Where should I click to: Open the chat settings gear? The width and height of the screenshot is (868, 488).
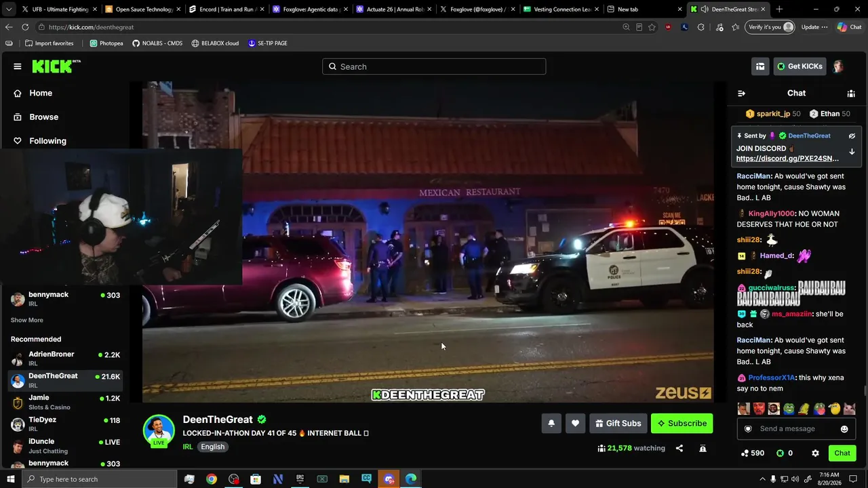tap(815, 453)
